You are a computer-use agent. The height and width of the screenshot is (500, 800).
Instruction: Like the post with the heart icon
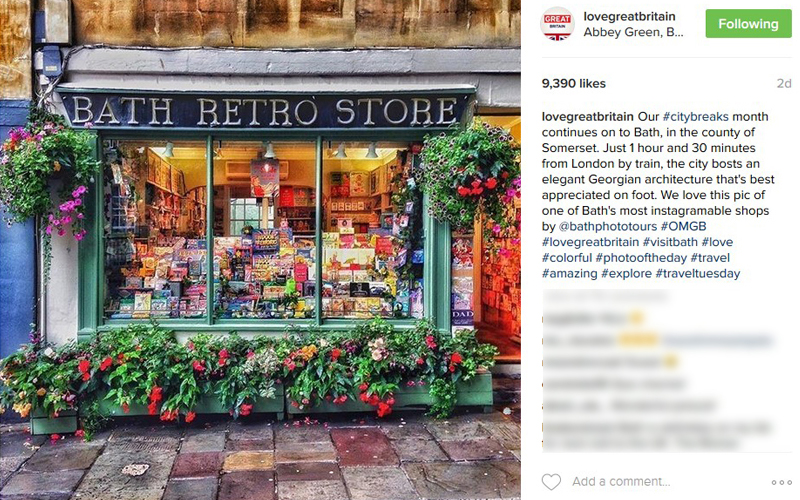point(551,481)
